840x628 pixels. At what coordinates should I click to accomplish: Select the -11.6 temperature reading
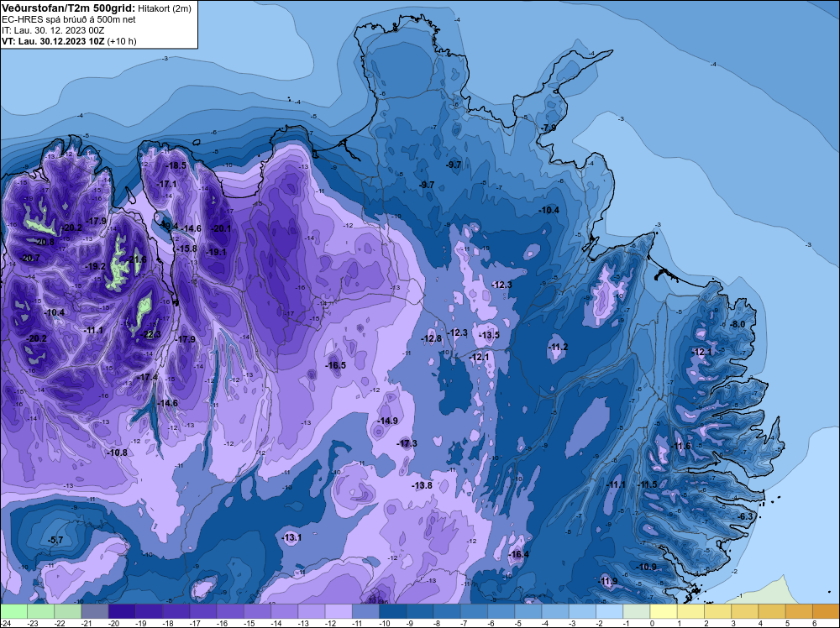coord(681,447)
